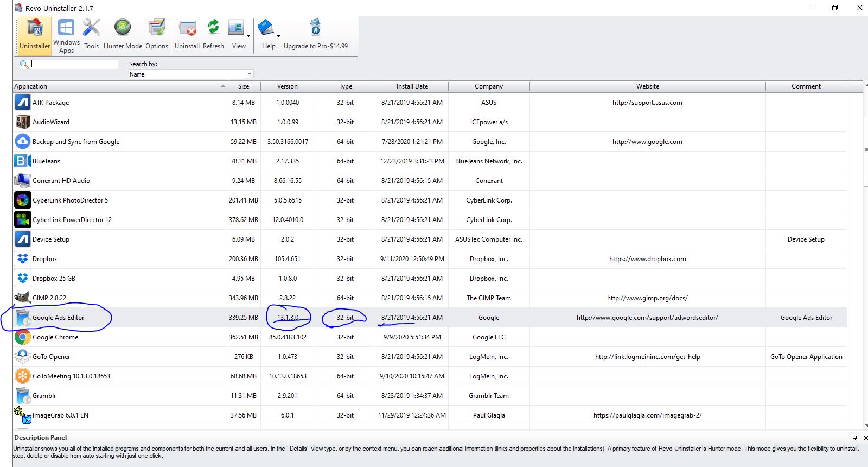The width and height of the screenshot is (868, 467).
Task: Focus the program search input field
Action: coord(74,64)
